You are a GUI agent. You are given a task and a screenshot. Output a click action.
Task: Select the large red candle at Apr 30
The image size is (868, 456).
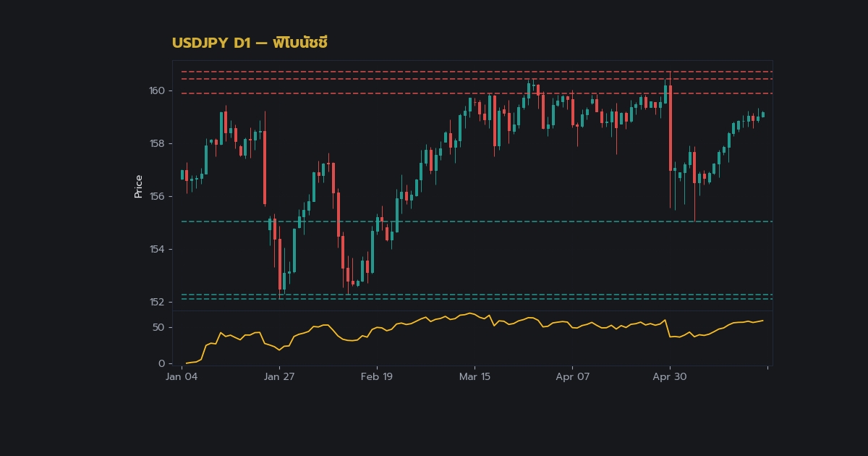point(671,128)
